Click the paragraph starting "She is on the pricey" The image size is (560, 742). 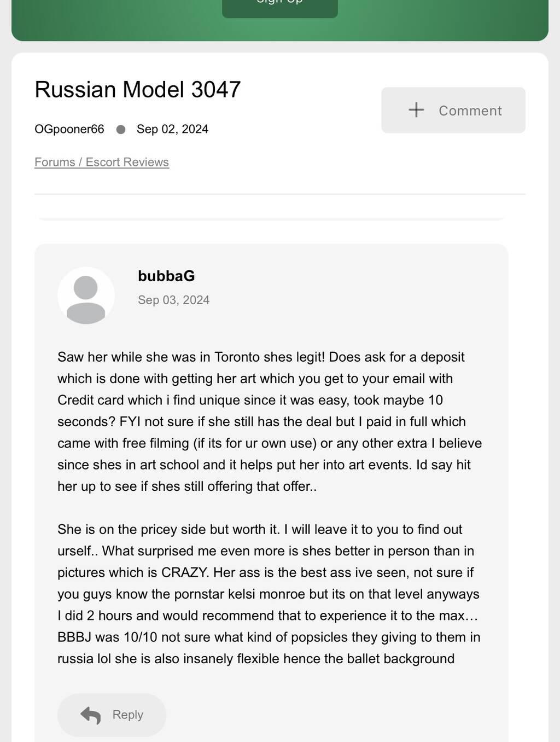tap(270, 594)
